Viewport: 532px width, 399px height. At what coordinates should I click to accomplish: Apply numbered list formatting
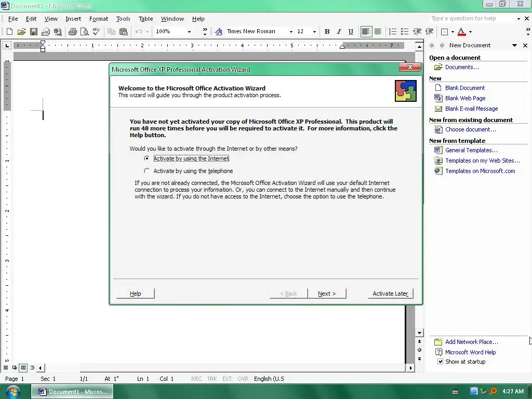point(393,32)
